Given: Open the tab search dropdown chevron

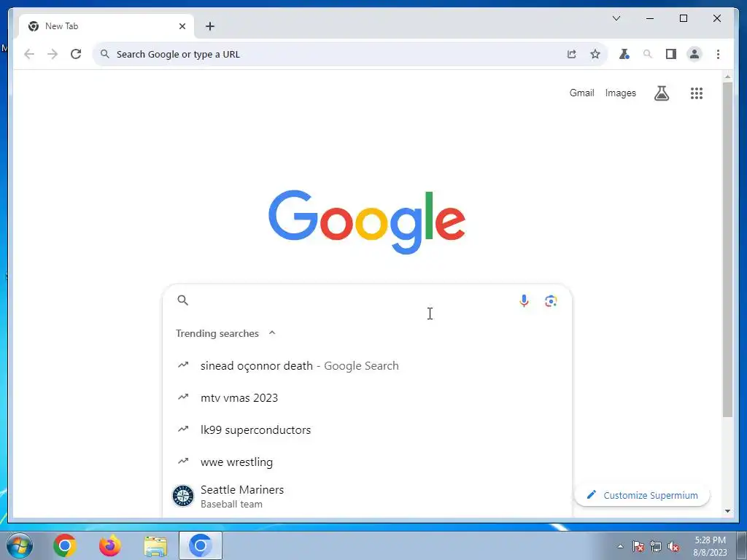Looking at the screenshot, I should click(616, 18).
